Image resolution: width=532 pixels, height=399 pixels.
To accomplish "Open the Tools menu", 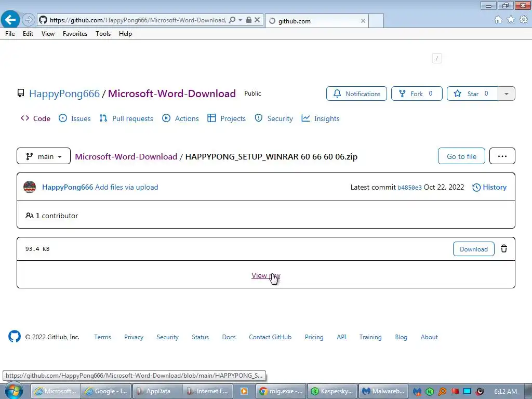I will [103, 34].
